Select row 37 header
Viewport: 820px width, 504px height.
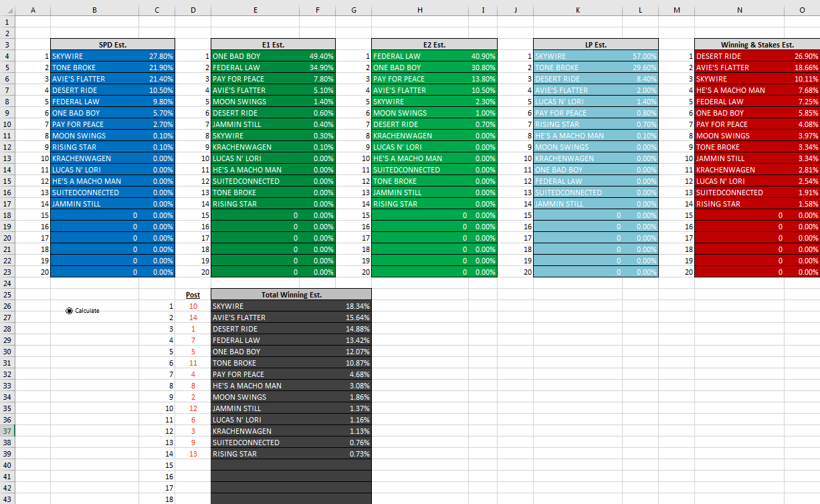pos(7,431)
